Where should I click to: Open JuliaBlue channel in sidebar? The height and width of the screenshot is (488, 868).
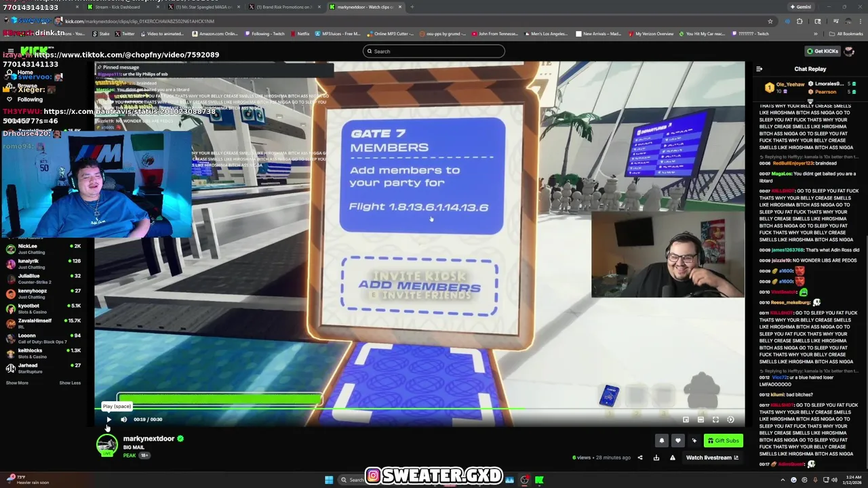[x=43, y=279]
